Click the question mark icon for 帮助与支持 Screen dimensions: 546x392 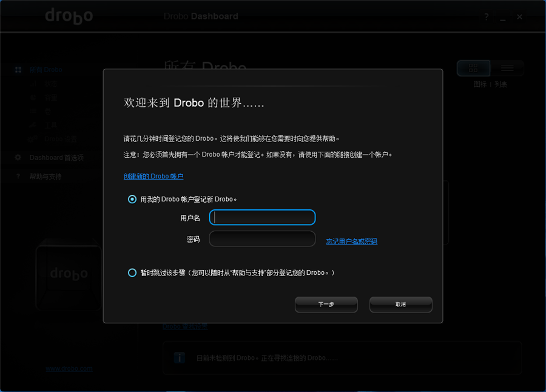click(18, 177)
